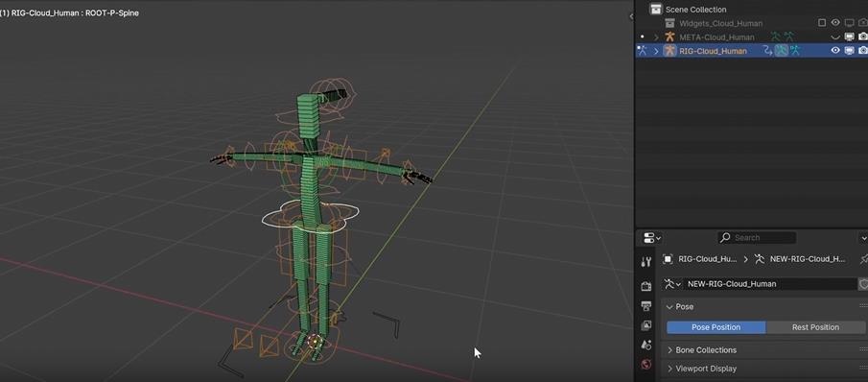The width and height of the screenshot is (868, 382).
Task: Click the RIG-Cloud_Human armature object icon
Action: click(669, 51)
